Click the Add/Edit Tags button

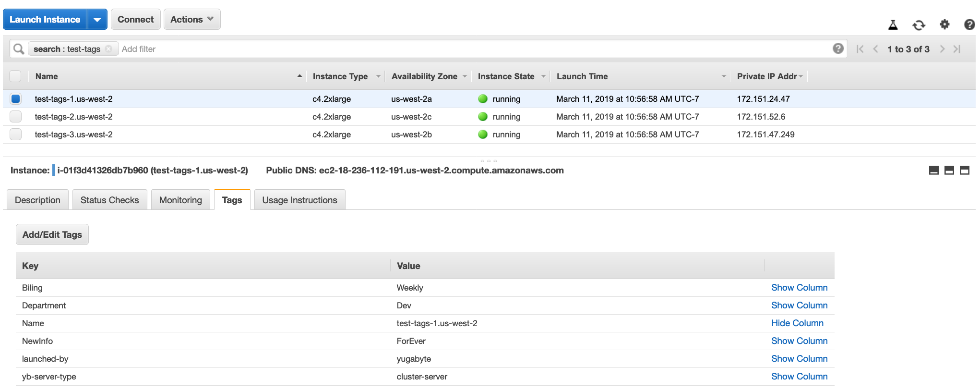click(x=52, y=235)
